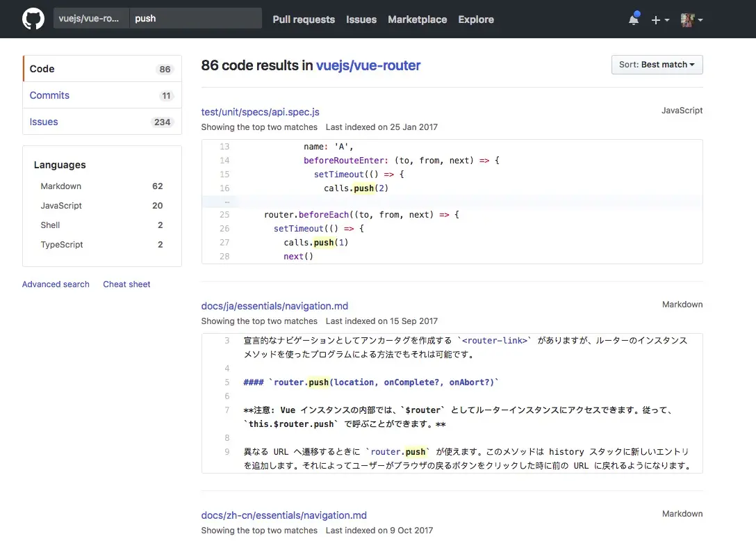Viewport: 756px width, 541px height.
Task: Switch to Commits search results
Action: pos(102,95)
